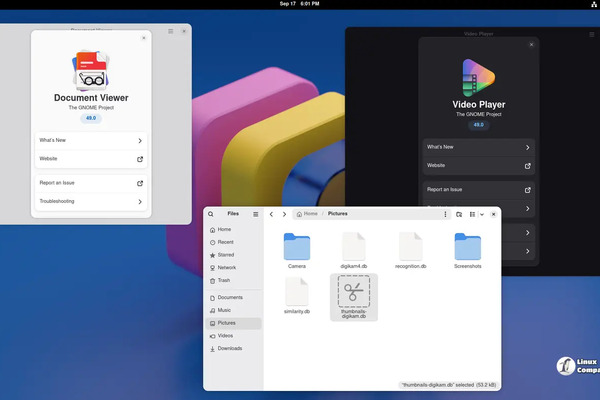Select the similarity.db file

click(297, 296)
